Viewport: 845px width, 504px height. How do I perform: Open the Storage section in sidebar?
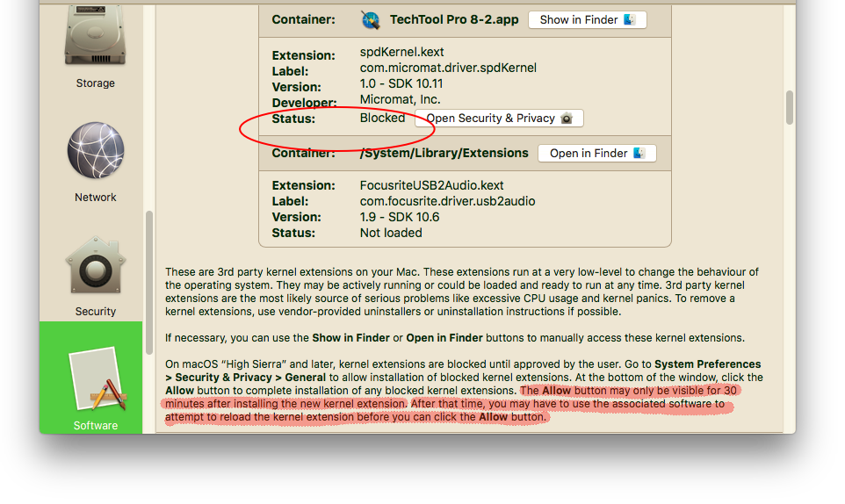click(95, 47)
